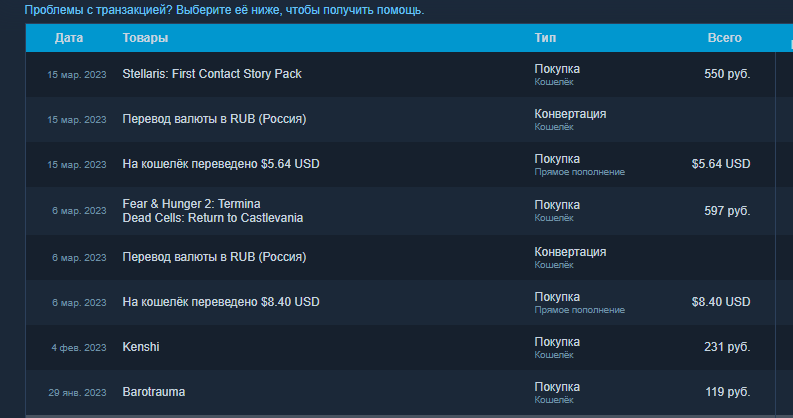Click the transaction problem help text at top
The width and height of the screenshot is (793, 418).
point(223,10)
